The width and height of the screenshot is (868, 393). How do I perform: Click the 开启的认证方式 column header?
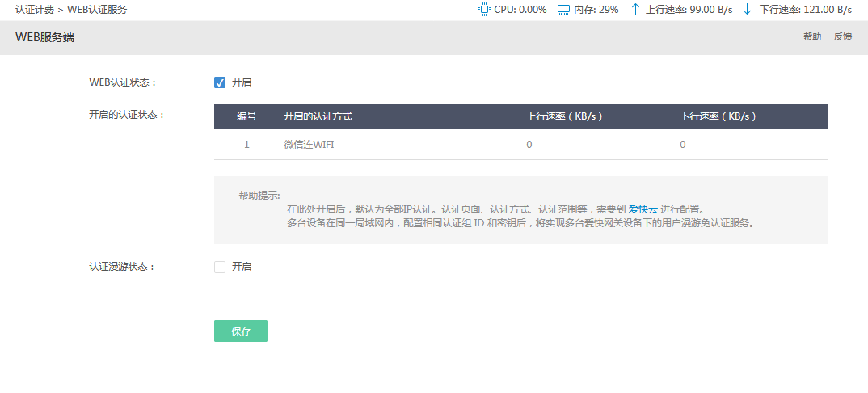tap(318, 116)
